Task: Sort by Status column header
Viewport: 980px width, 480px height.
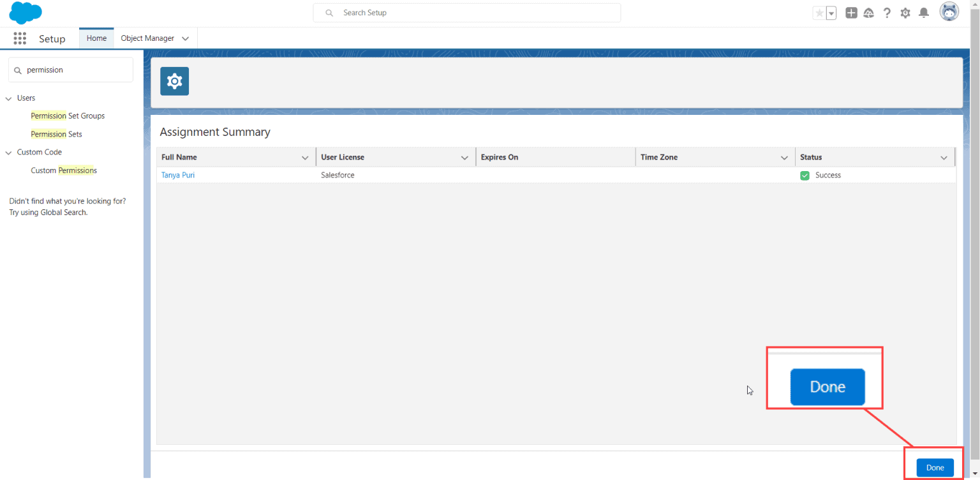Action: pos(811,157)
